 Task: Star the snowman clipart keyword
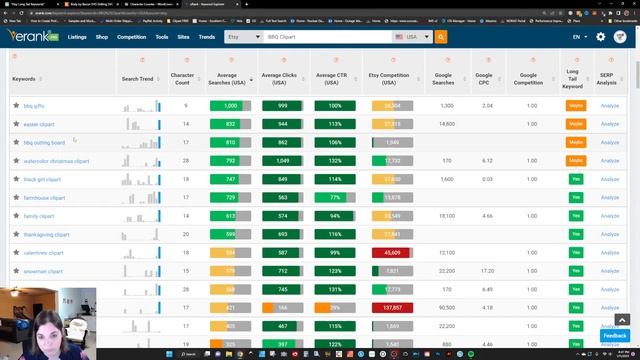pyautogui.click(x=16, y=271)
